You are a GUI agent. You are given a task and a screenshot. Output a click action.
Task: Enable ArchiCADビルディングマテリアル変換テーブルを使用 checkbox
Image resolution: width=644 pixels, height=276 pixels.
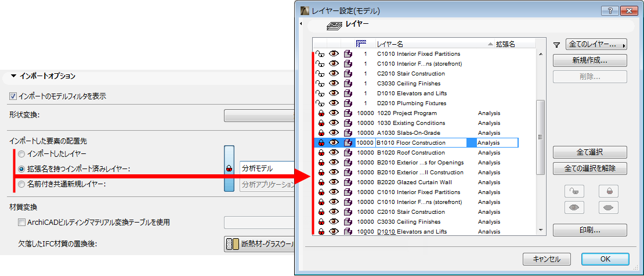pyautogui.click(x=22, y=223)
